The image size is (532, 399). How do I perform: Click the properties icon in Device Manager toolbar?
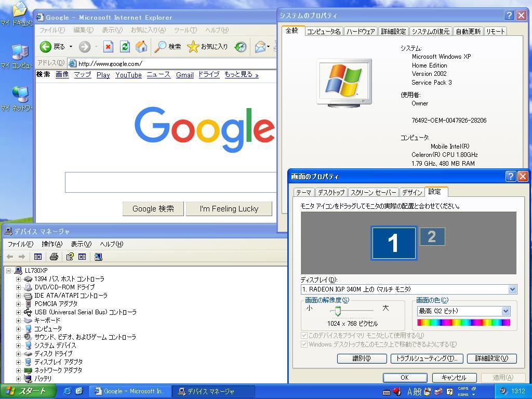70,257
